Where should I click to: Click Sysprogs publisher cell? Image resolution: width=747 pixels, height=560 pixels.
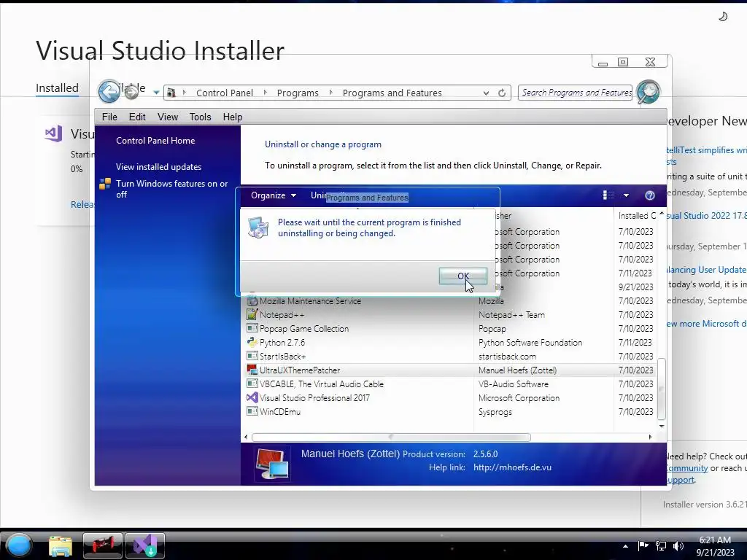pyautogui.click(x=495, y=411)
